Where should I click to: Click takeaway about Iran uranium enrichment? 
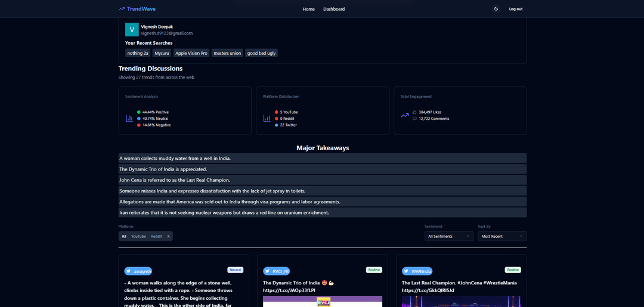[x=323, y=213]
